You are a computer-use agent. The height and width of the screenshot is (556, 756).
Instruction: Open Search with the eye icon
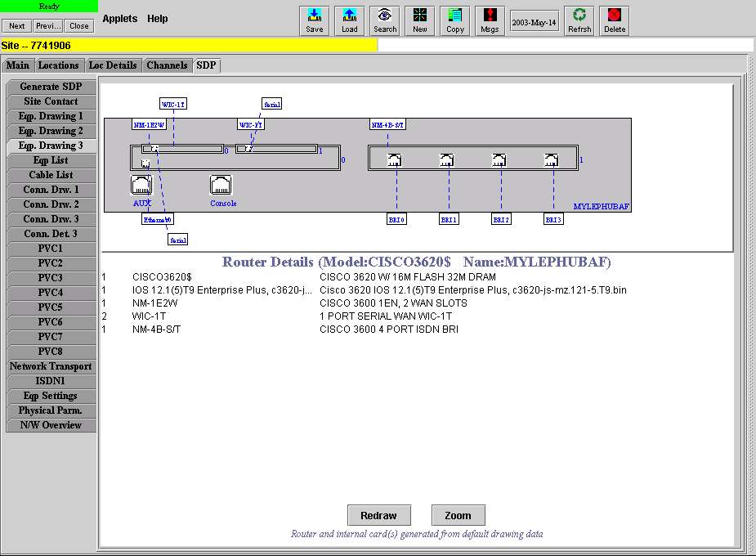click(x=385, y=20)
